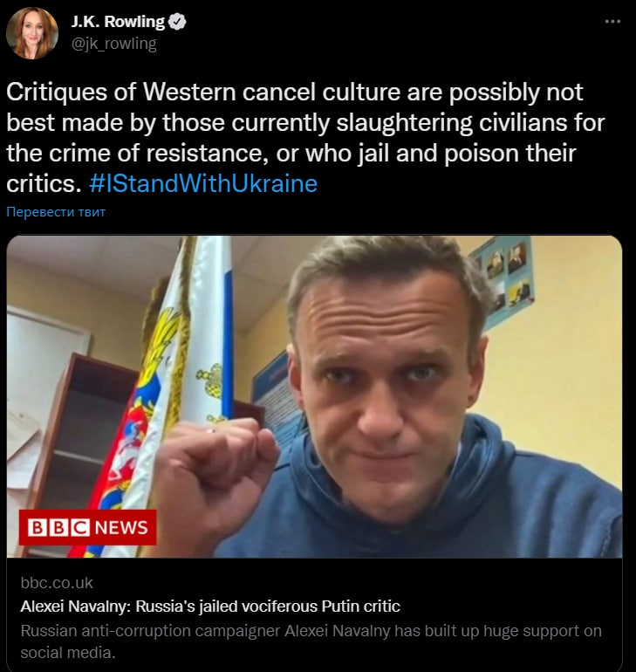Open the #IStandWithUkraine hashtag
The height and width of the screenshot is (672, 636).
click(203, 184)
